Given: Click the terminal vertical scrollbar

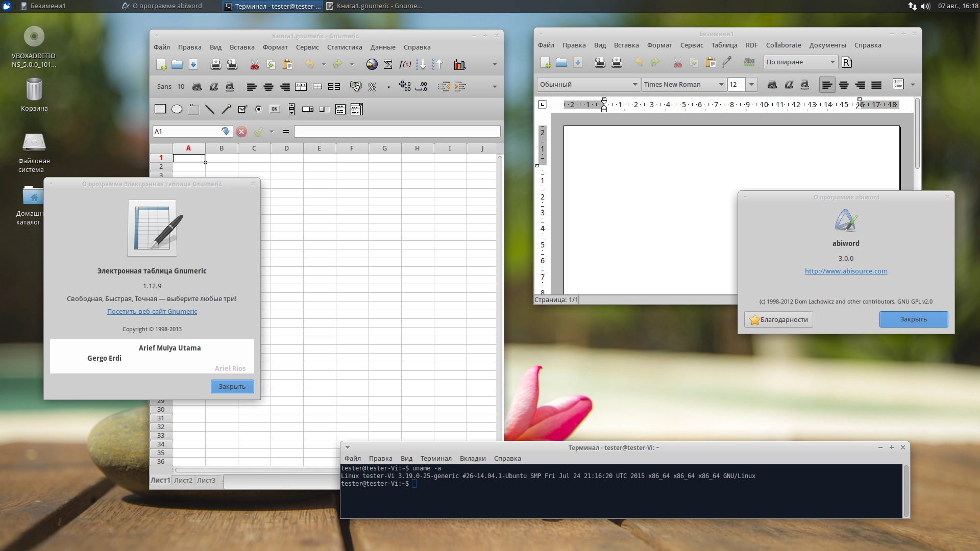Looking at the screenshot, I should (x=906, y=491).
